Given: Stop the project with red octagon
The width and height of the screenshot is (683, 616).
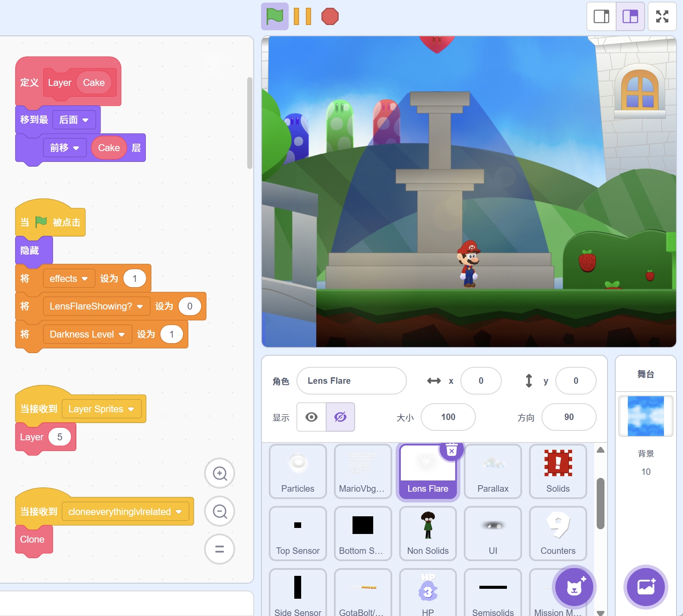Looking at the screenshot, I should click(330, 16).
